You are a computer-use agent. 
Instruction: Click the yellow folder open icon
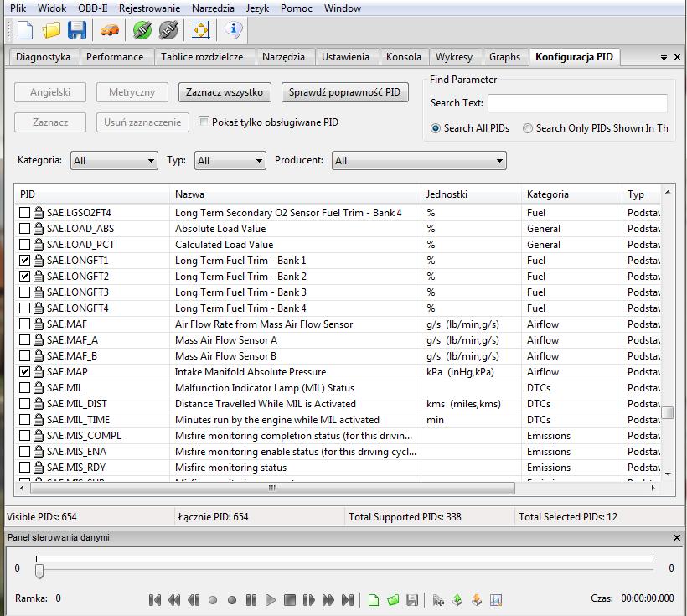[52, 31]
